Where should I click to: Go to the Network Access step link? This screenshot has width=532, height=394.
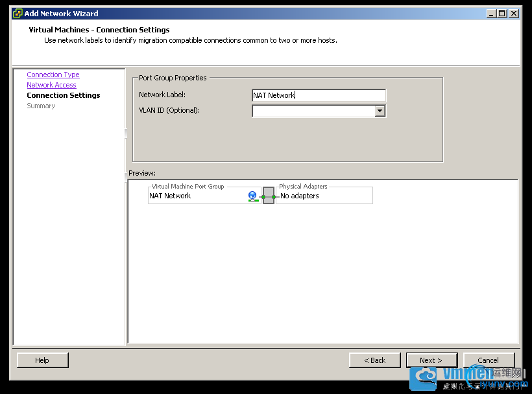51,85
